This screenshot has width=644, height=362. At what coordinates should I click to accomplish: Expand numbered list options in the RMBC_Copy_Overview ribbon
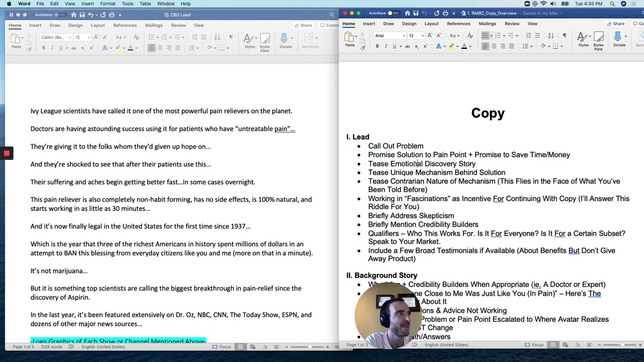[x=504, y=36]
